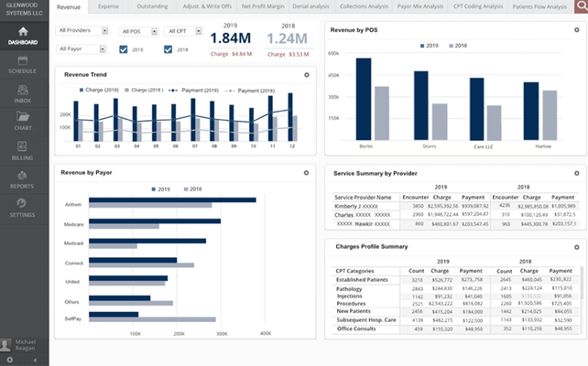Open Reports from the sidebar
This screenshot has width=588, height=366.
click(22, 177)
